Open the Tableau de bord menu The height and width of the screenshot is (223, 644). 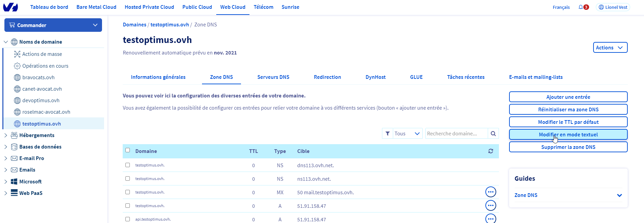click(x=49, y=7)
